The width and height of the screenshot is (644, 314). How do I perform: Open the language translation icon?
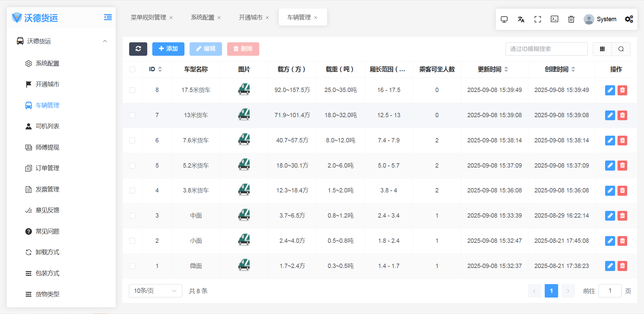tap(521, 19)
